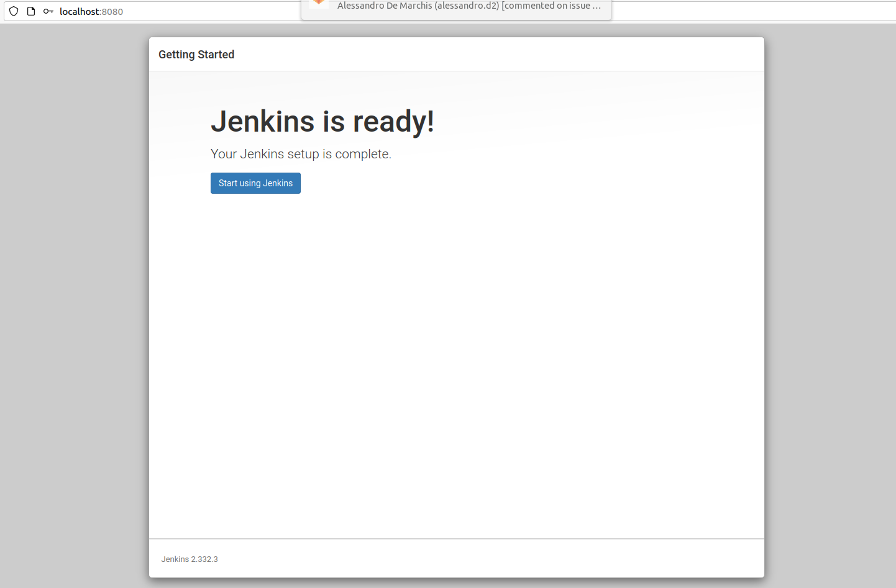Click the shield tracking protection icon

tap(14, 11)
